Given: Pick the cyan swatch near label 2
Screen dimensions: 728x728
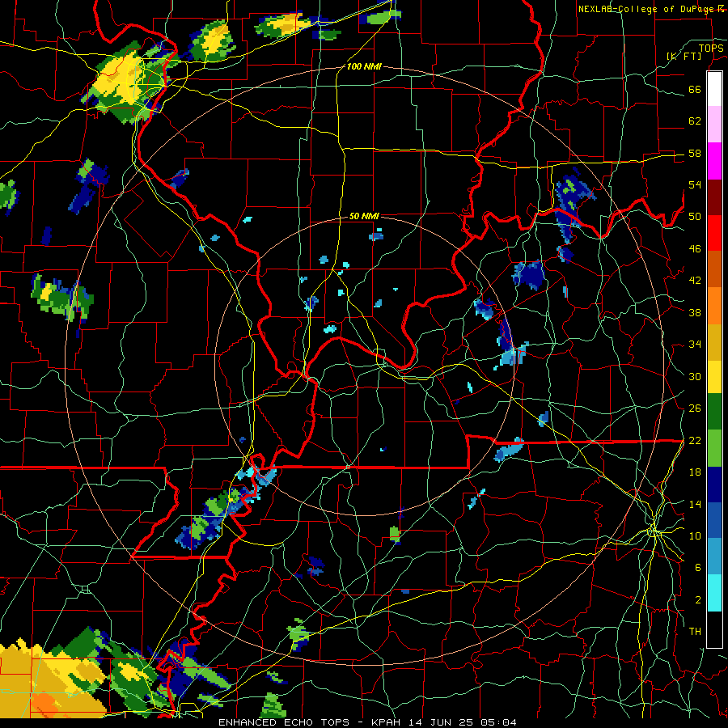Looking at the screenshot, I should click(714, 593).
